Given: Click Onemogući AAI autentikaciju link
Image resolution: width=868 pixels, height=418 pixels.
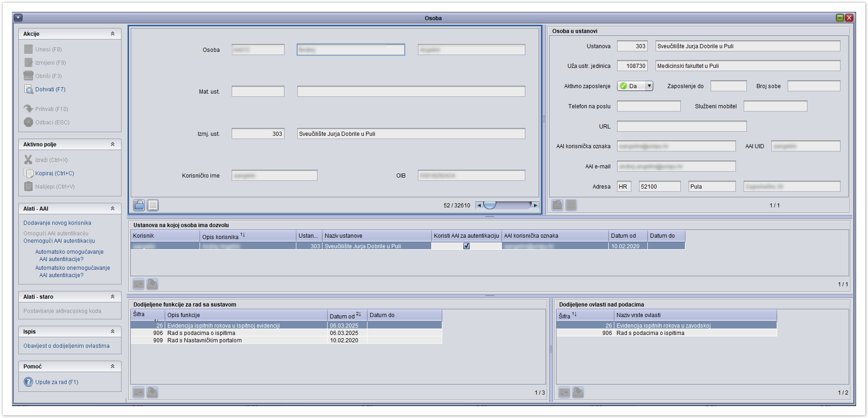Looking at the screenshot, I should point(59,241).
